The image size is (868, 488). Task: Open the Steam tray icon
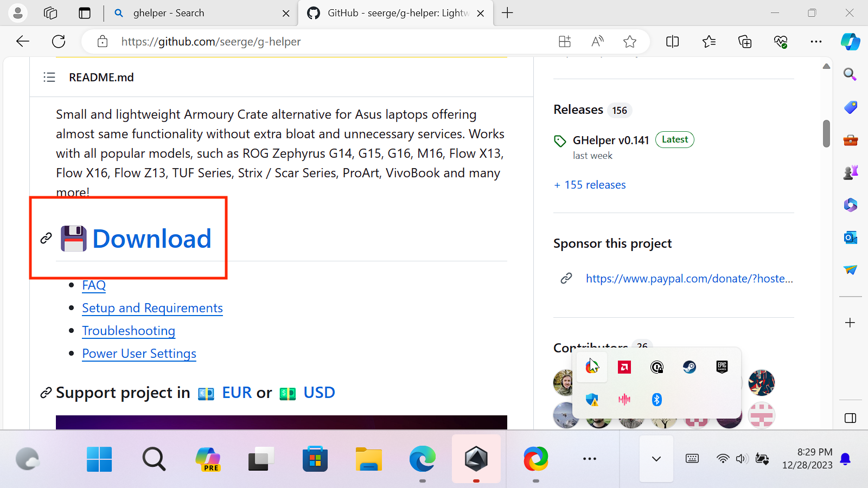click(690, 368)
